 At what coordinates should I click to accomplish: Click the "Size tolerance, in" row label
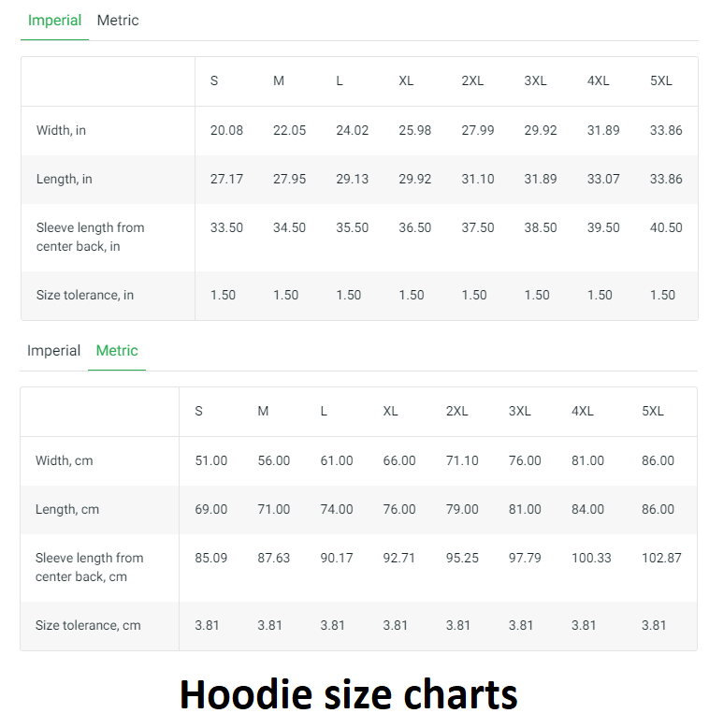click(x=84, y=295)
